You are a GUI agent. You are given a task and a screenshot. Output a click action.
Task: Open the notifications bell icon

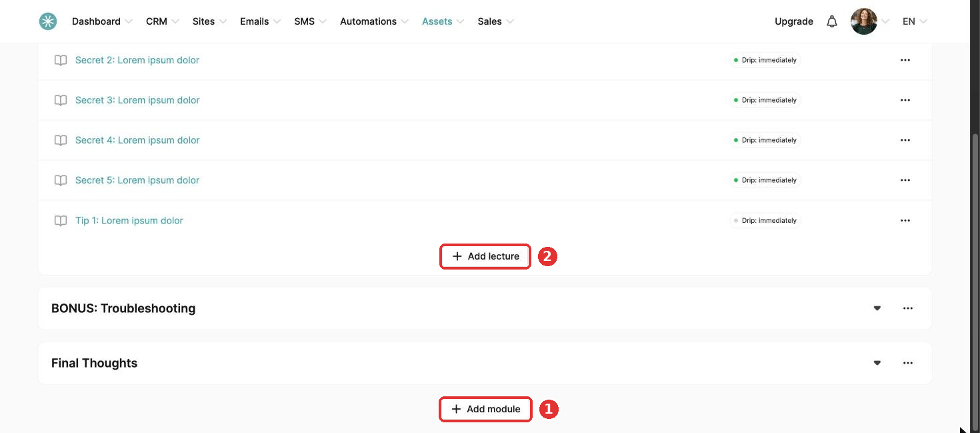click(x=832, y=21)
